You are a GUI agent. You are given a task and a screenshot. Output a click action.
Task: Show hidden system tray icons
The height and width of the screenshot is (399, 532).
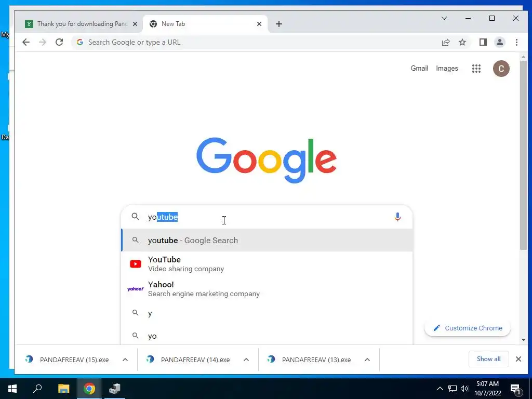[x=440, y=389]
